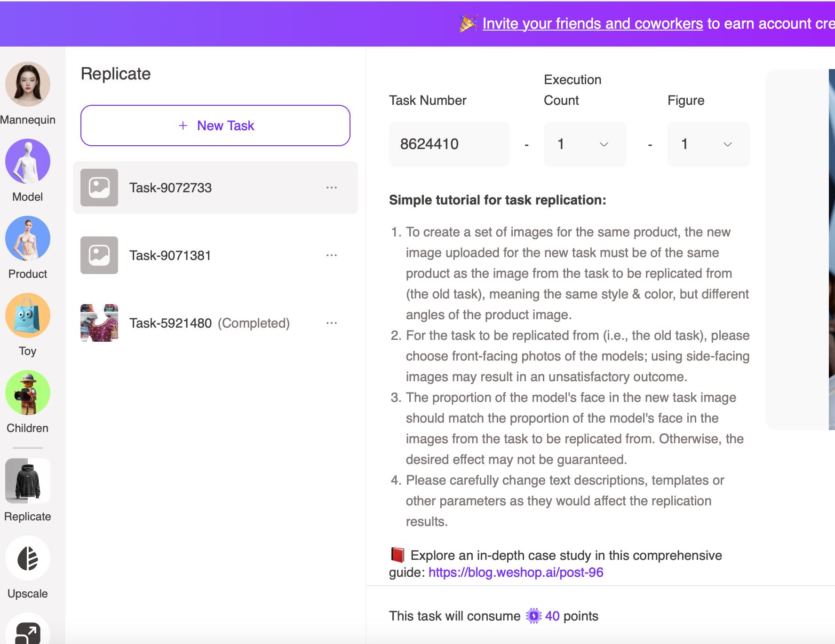Image resolution: width=835 pixels, height=644 pixels.
Task: Select Task-9071381 in the task list
Action: 170,255
